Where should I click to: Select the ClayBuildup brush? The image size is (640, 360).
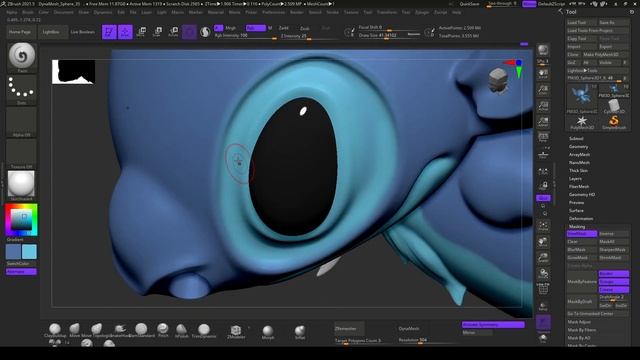point(55,330)
